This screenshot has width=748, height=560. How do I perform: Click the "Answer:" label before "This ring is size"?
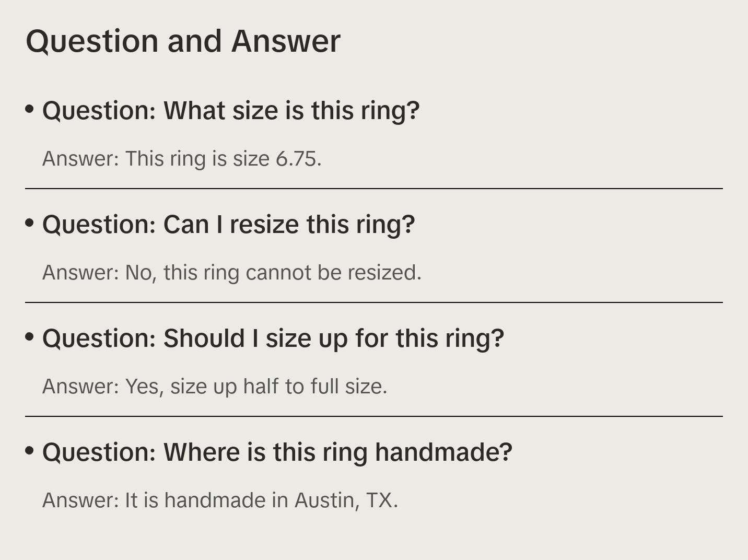click(81, 159)
